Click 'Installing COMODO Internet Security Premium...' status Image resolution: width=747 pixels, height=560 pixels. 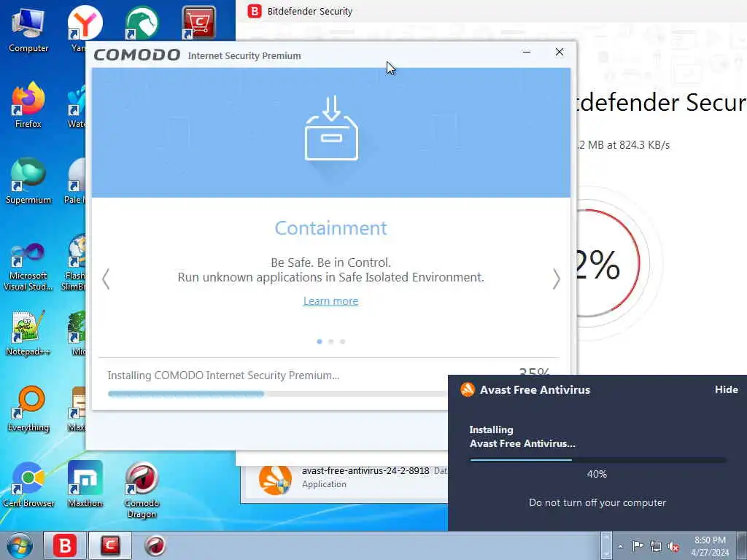click(223, 376)
